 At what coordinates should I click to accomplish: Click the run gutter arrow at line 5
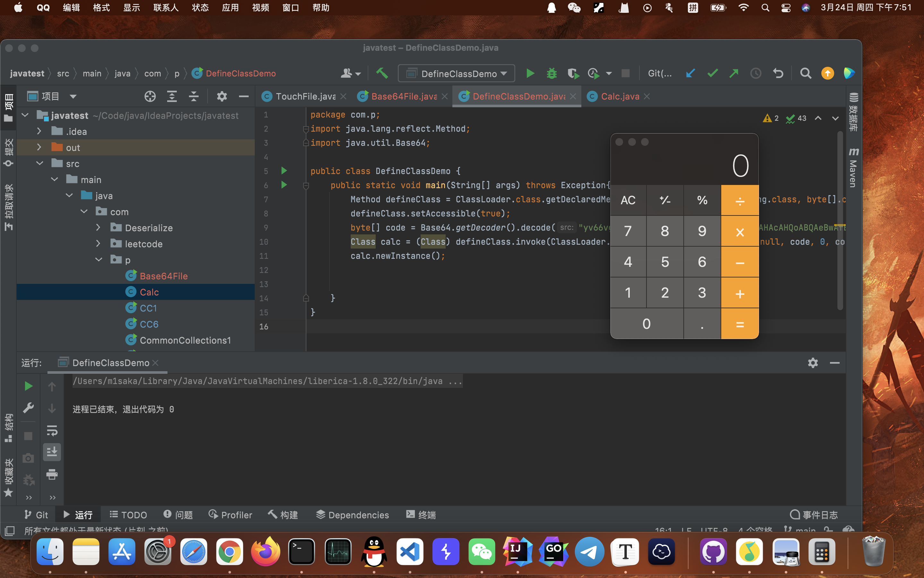pos(284,171)
